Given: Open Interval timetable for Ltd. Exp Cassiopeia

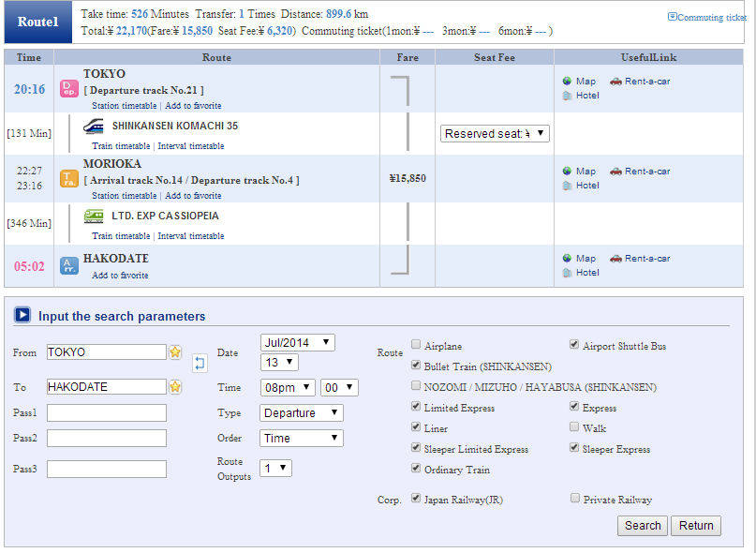Looking at the screenshot, I should coord(191,236).
